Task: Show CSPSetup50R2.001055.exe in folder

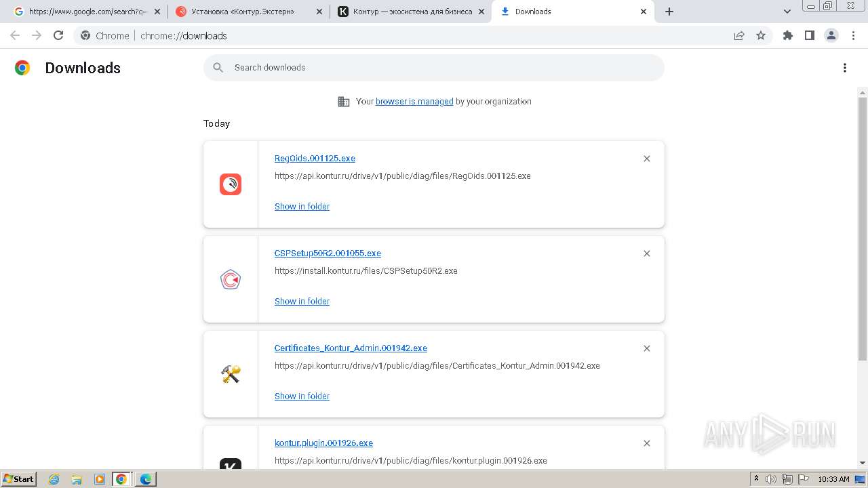Action: pyautogui.click(x=302, y=301)
